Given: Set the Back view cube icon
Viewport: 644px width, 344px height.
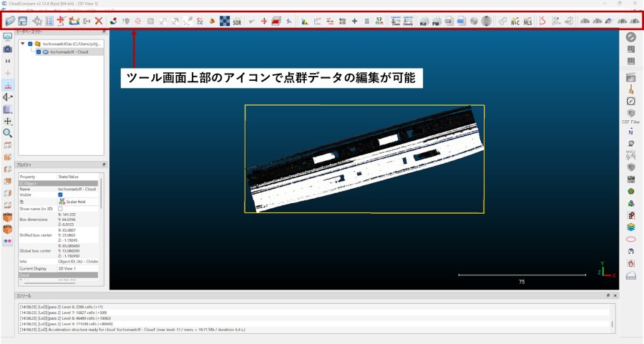Looking at the screenshot, I should click(x=7, y=229).
